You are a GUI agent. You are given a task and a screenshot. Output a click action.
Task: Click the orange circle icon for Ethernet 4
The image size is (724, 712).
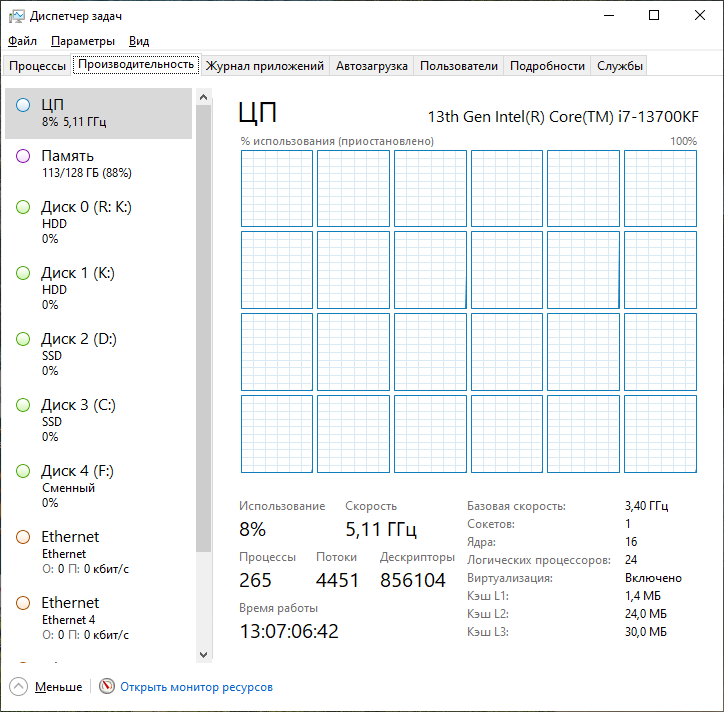(23, 603)
